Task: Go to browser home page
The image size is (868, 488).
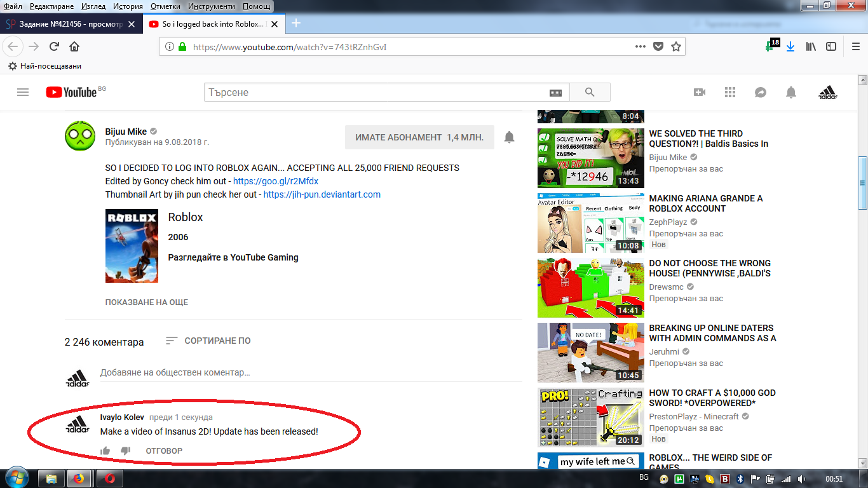Action: point(74,46)
